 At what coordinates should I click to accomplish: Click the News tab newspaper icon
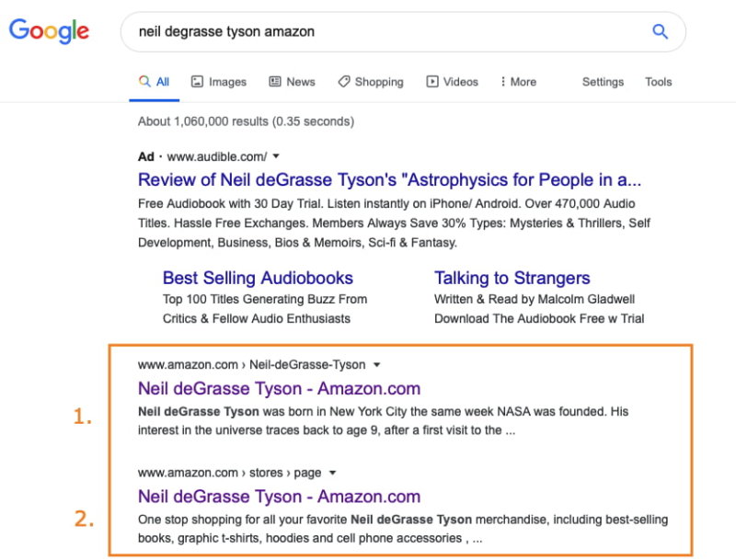pos(274,82)
